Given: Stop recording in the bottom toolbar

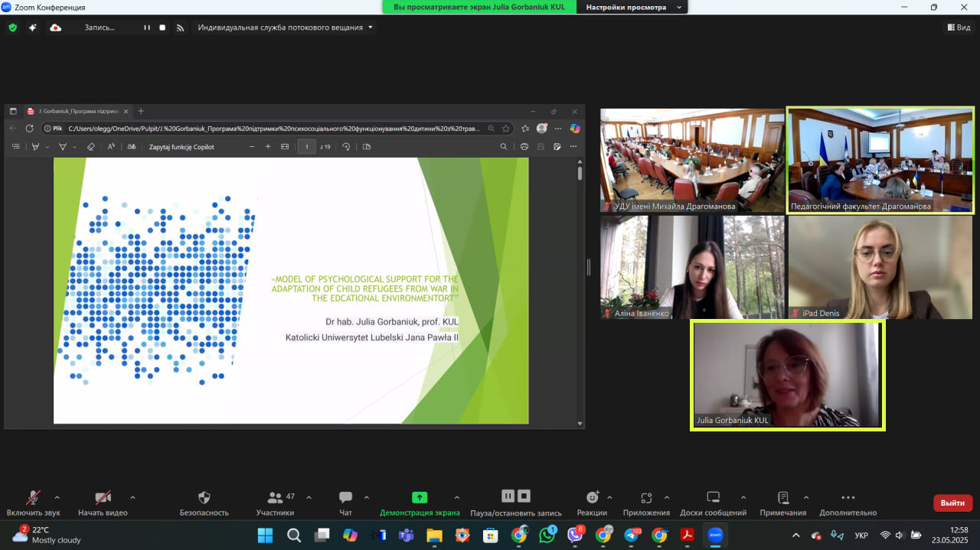Looking at the screenshot, I should (524, 496).
